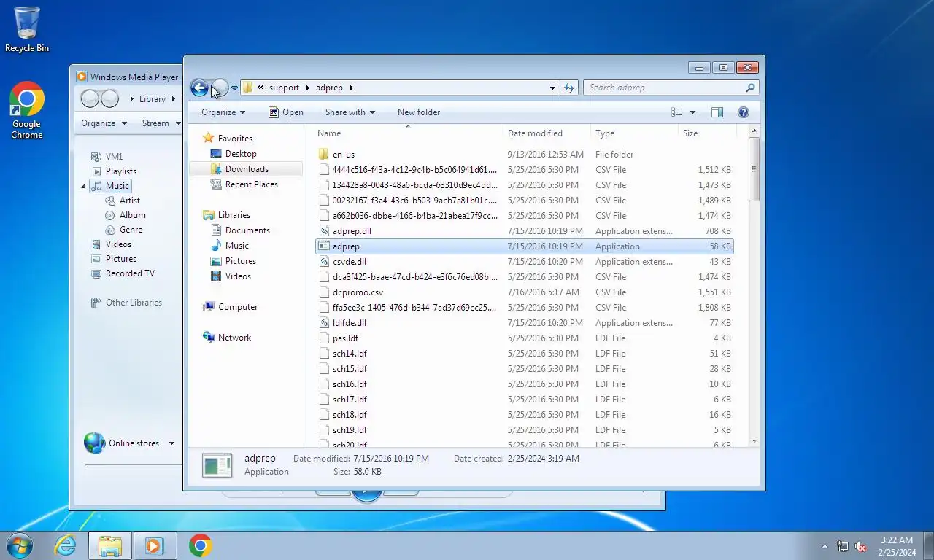Viewport: 934px width, 560px height.
Task: Select the csvde.dll file
Action: click(524, 262)
